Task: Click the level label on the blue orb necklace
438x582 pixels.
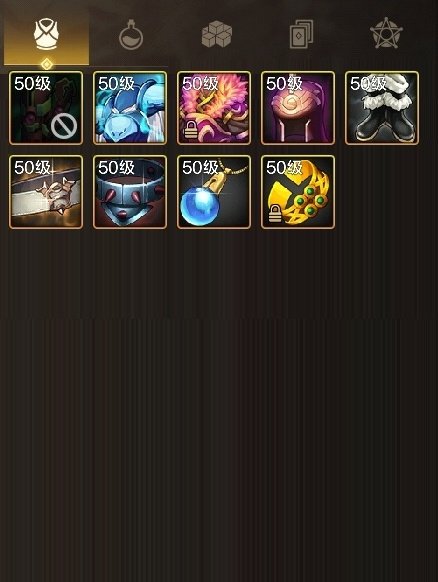Action: [200, 167]
